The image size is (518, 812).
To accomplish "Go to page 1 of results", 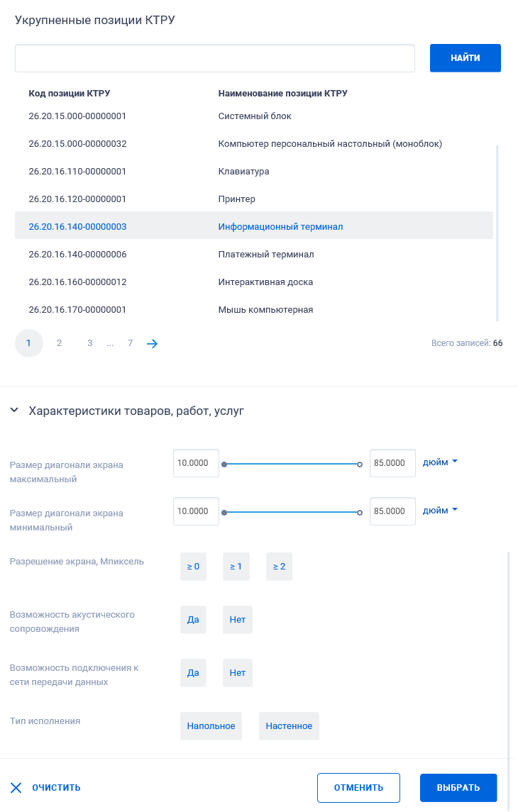I will (28, 343).
